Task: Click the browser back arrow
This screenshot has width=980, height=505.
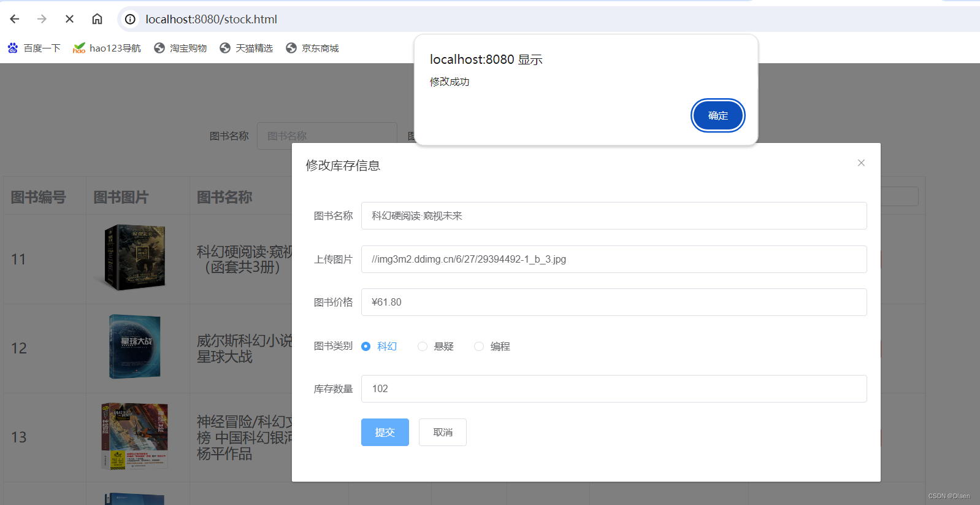Action: tap(15, 19)
